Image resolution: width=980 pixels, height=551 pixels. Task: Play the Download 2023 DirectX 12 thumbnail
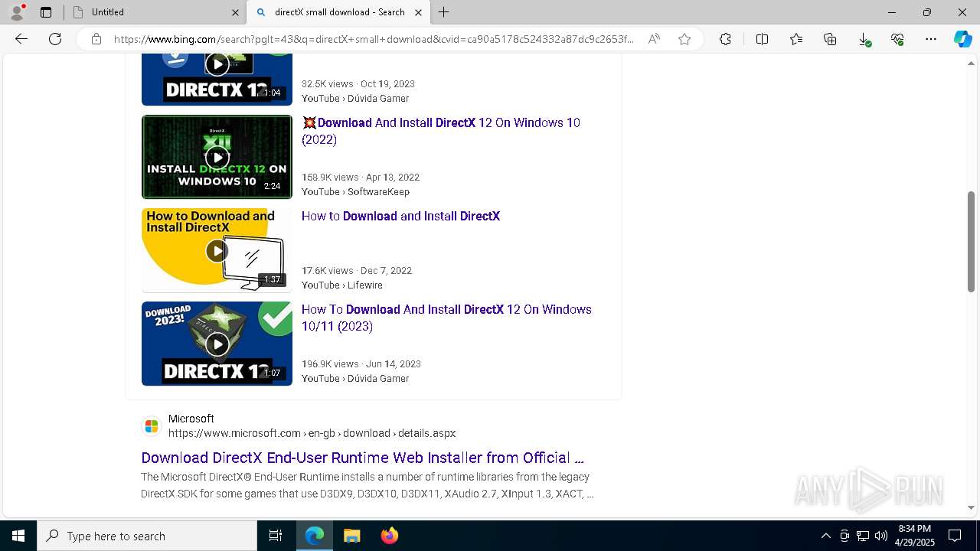click(217, 344)
